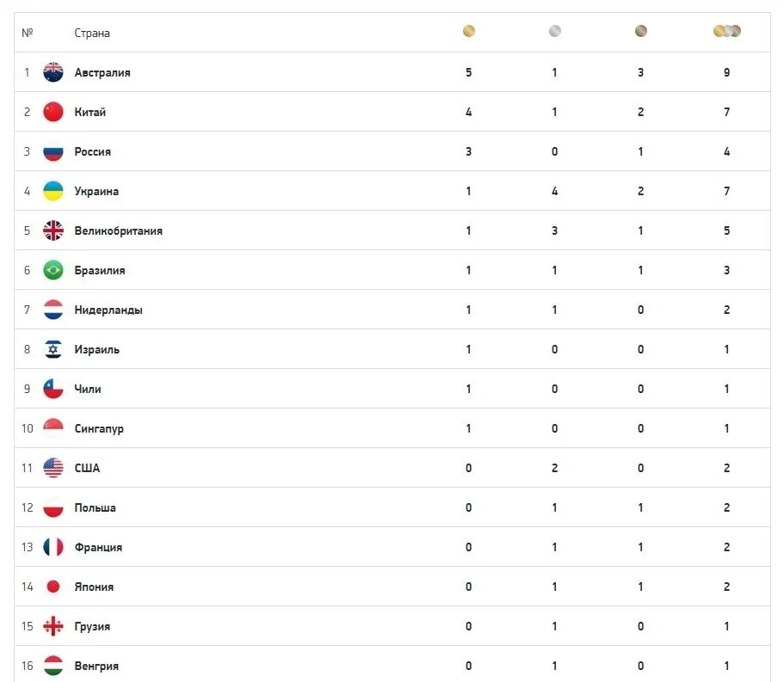
Task: Click the gold medal column icon
Action: coord(468,31)
